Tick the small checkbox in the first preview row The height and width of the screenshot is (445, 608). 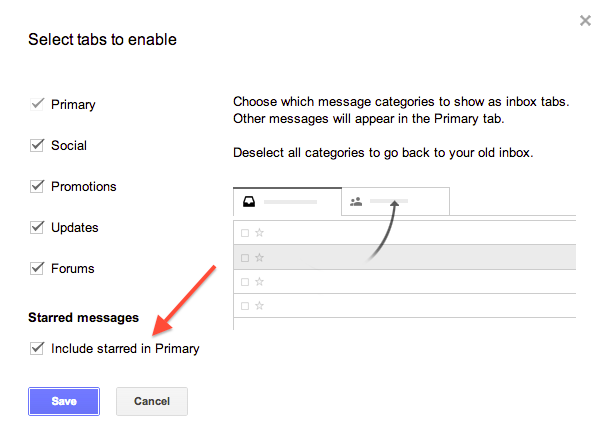[x=245, y=233]
